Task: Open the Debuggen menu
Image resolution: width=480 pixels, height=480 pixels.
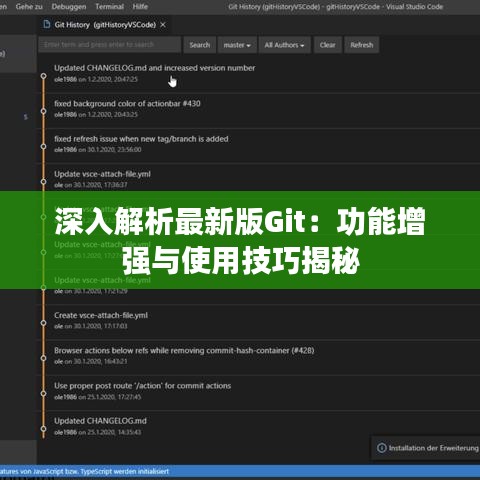Action: tap(69, 6)
